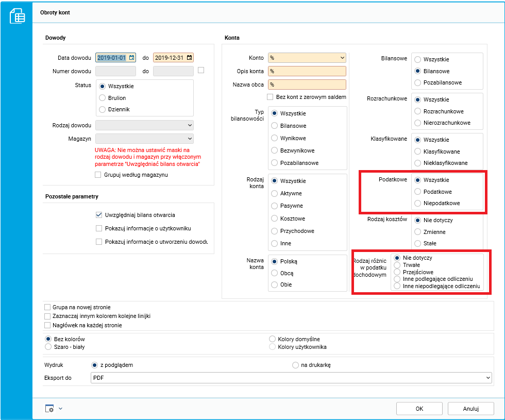Check Grupuj według magazynu option
This screenshot has height=420, width=505.
coord(98,175)
